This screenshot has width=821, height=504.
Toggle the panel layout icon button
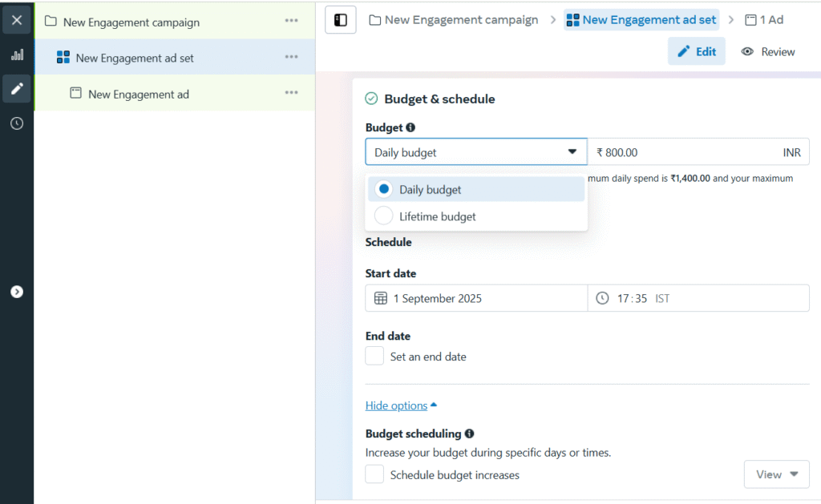click(340, 20)
